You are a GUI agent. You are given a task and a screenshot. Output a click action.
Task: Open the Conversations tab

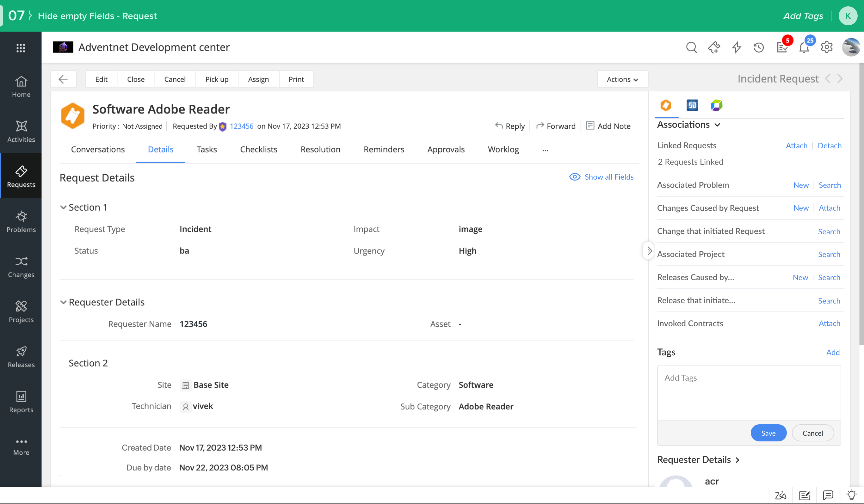click(x=98, y=149)
